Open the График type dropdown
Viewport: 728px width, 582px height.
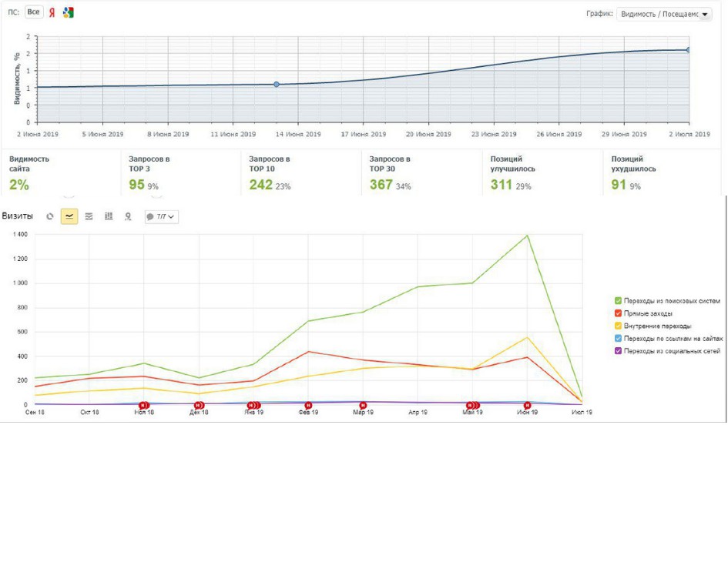click(x=664, y=14)
